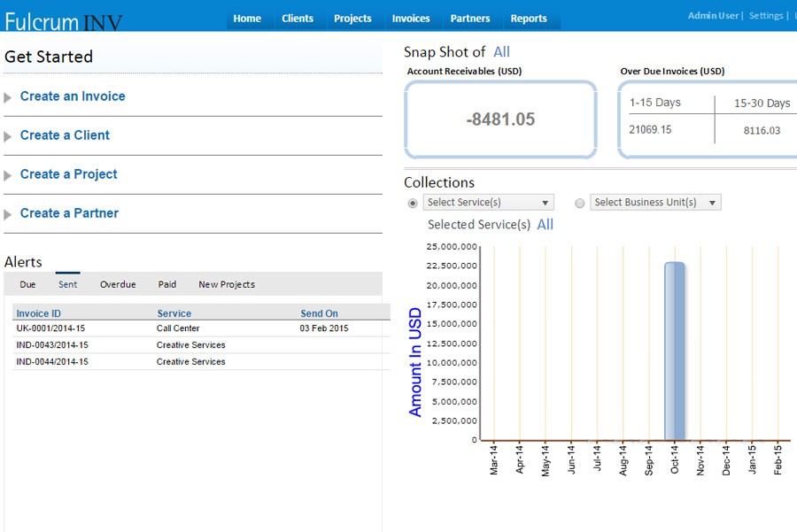The height and width of the screenshot is (532, 797).
Task: Select the Select Business Unit(s) radio button
Action: pos(580,202)
